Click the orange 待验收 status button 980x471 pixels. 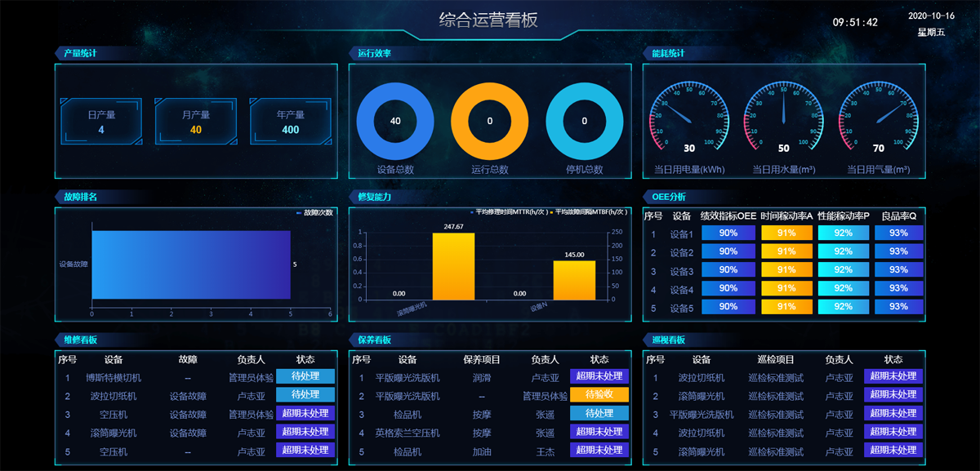coord(599,395)
